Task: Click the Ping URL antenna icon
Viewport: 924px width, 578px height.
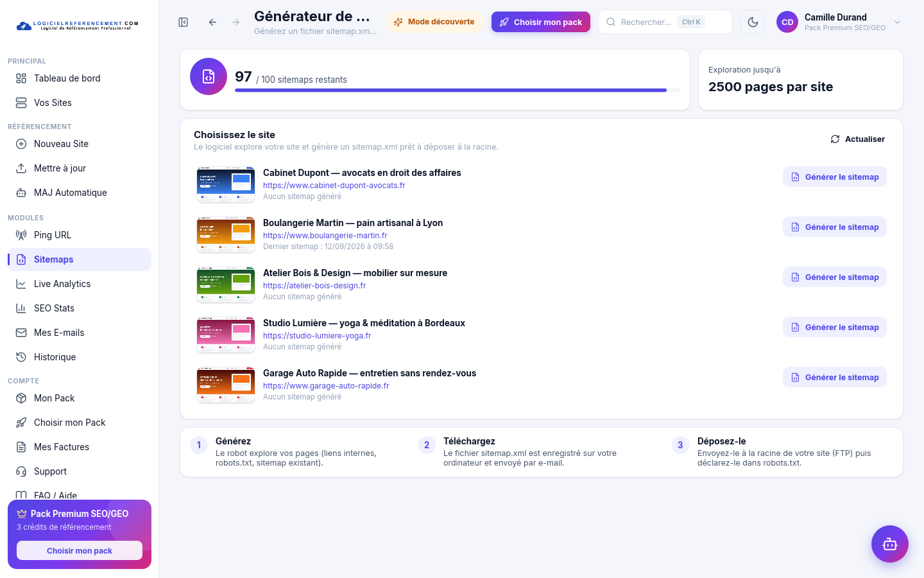Action: (21, 235)
